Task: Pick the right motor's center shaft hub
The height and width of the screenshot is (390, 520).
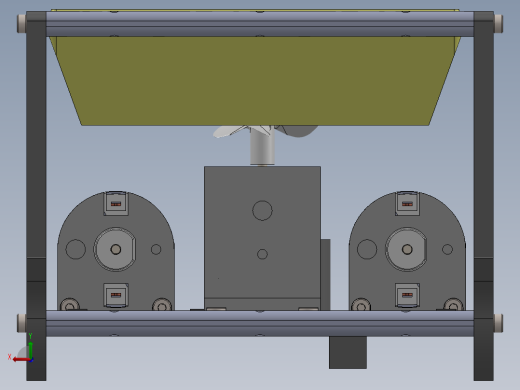Action: pyautogui.click(x=407, y=249)
